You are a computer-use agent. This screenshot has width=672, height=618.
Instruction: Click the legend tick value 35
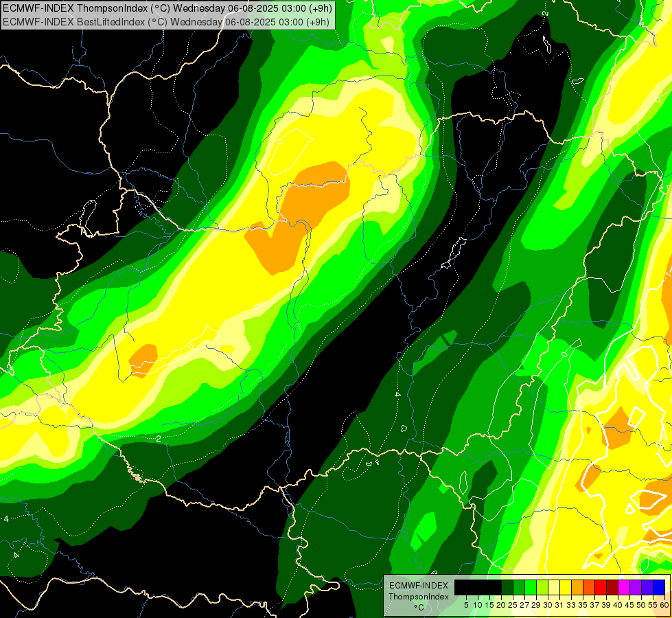coord(583,605)
